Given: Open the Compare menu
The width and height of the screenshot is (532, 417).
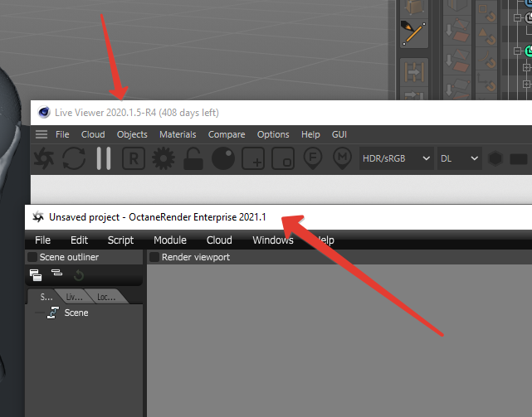Looking at the screenshot, I should point(227,134).
